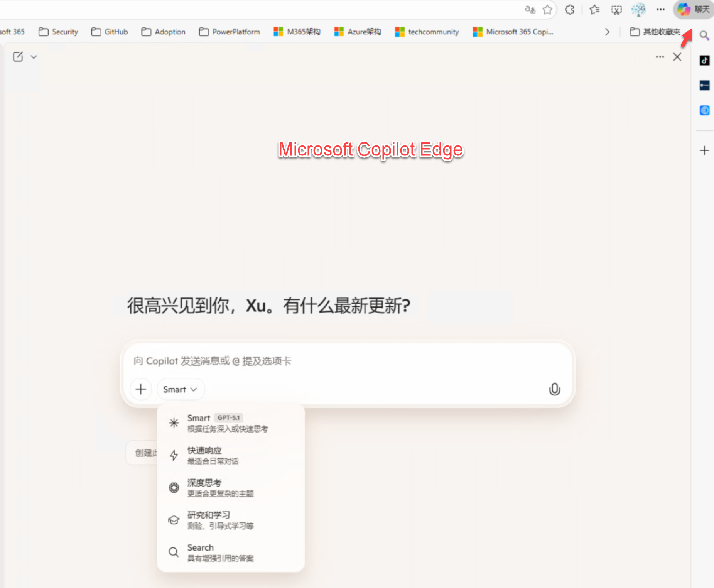Expand bookmarks overflow chevron
714x588 pixels.
[x=607, y=32]
